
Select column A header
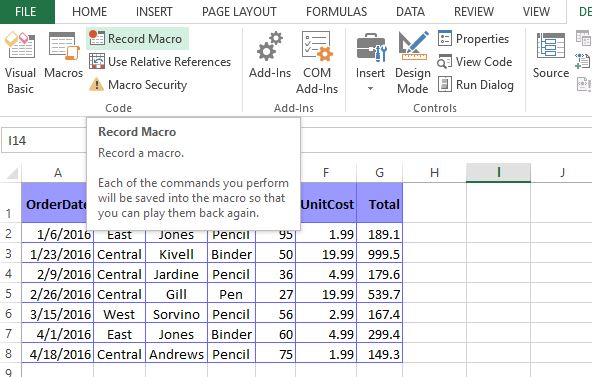point(58,173)
